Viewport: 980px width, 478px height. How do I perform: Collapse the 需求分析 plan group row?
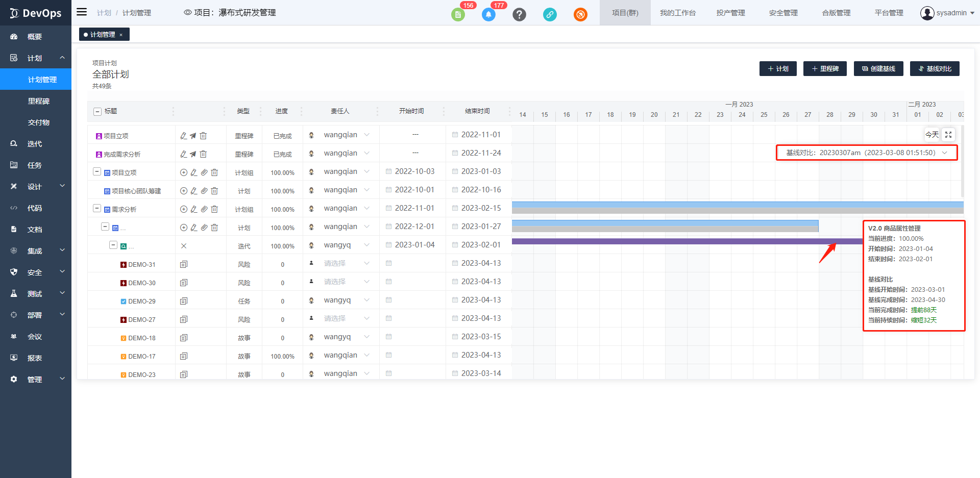tap(97, 209)
